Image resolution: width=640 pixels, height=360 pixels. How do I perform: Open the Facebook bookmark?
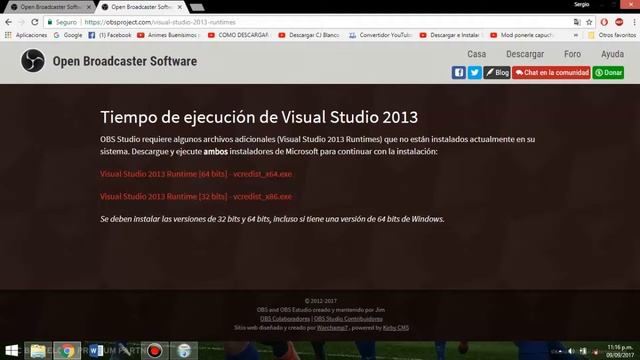pos(110,35)
